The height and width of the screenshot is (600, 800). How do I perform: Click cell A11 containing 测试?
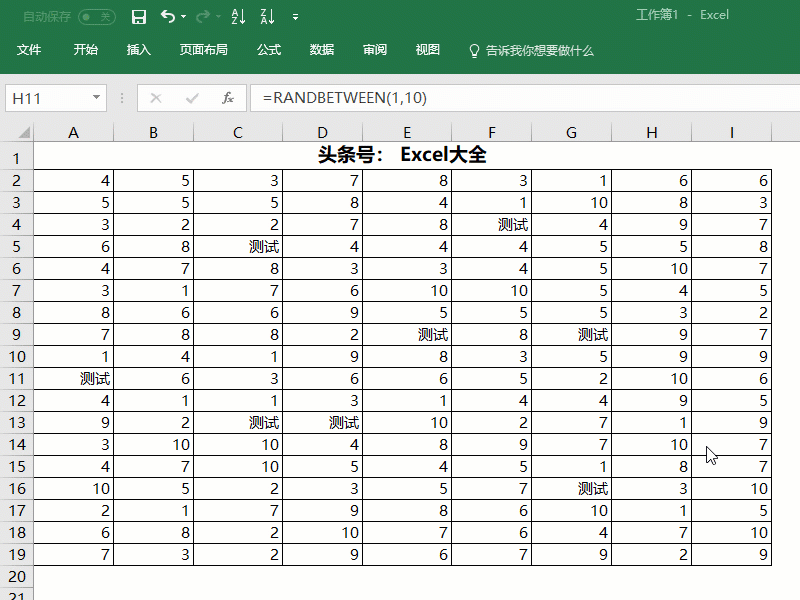(73, 379)
